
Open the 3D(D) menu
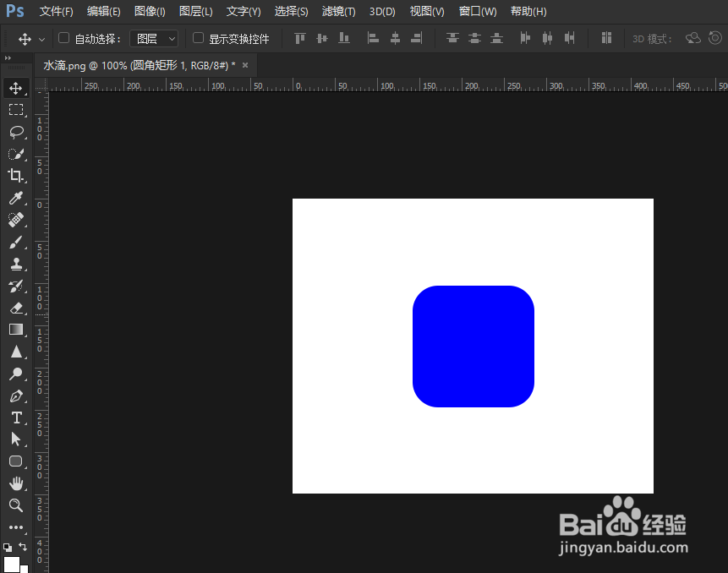coord(382,11)
